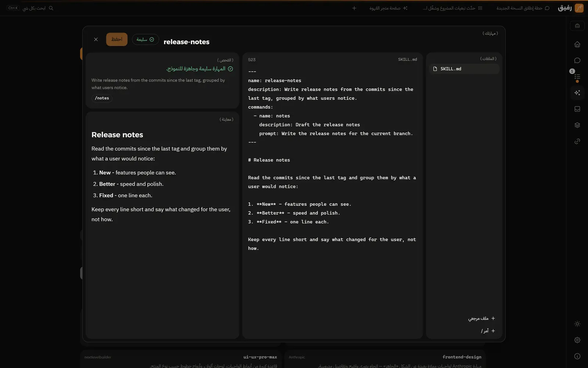Toggle the light theme with the sun icon
This screenshot has width=588, height=368.
[577, 324]
